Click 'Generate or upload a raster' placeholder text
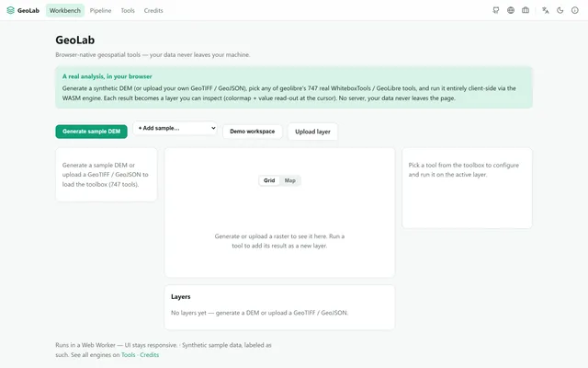Image resolution: width=588 pixels, height=368 pixels. click(279, 241)
